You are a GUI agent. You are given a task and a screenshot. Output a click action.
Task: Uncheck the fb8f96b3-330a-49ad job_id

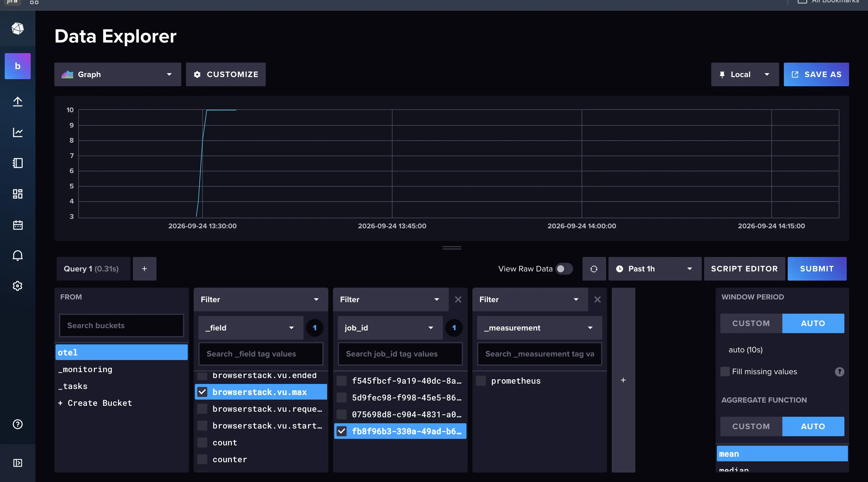coord(342,431)
